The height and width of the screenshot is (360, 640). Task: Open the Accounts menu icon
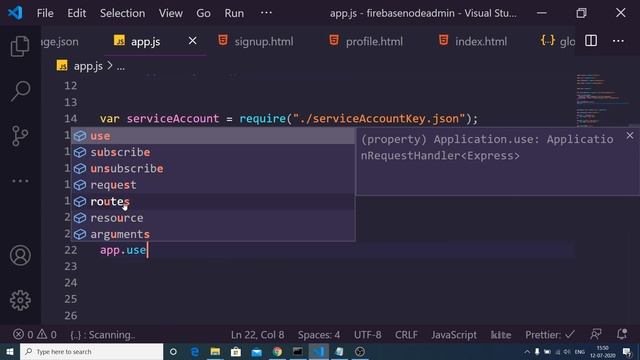[x=20, y=256]
